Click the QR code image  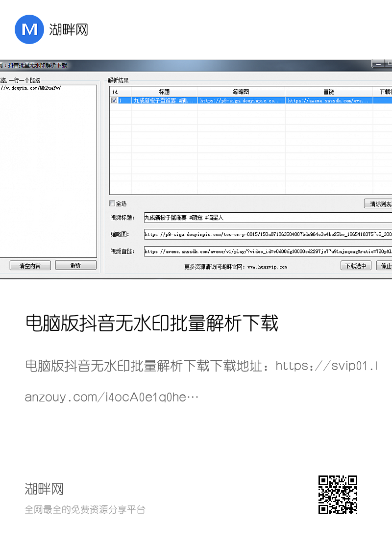click(338, 495)
